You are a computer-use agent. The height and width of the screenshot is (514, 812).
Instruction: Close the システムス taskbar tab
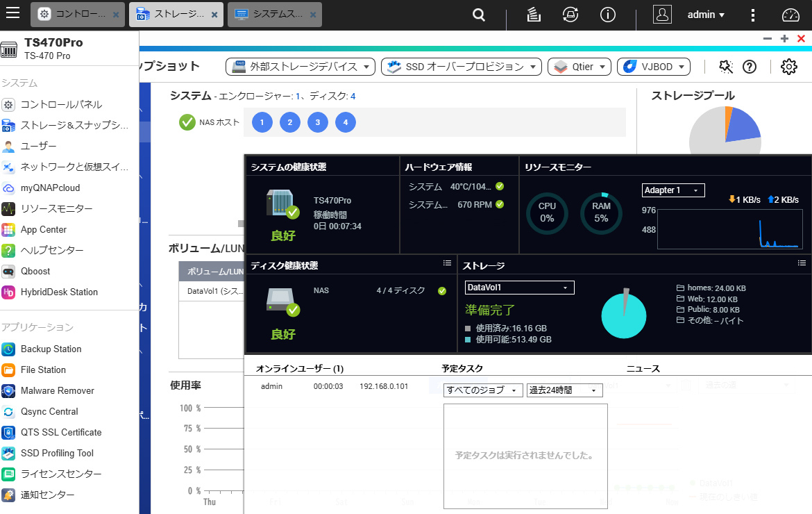coord(313,15)
